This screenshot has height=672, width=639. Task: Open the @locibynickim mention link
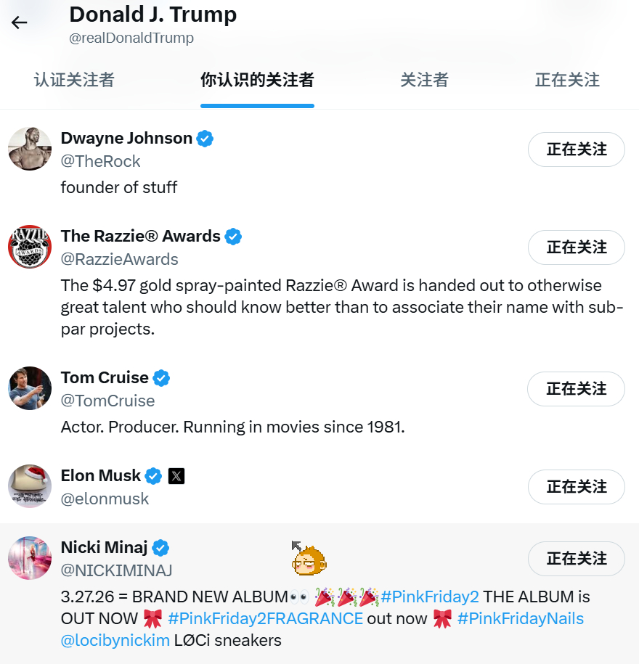[115, 640]
